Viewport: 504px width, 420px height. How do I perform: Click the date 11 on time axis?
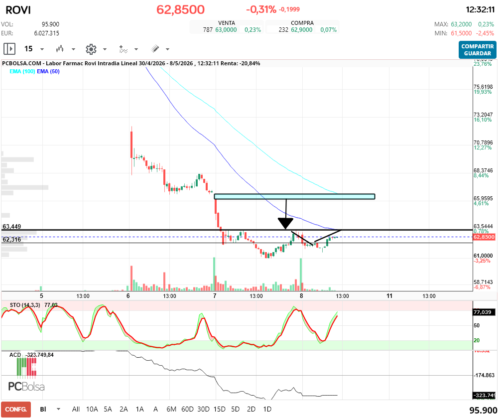coord(389,296)
